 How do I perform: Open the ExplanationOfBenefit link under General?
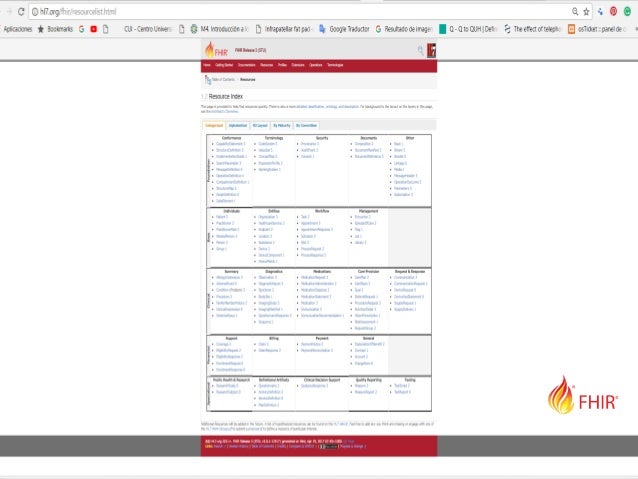(369, 344)
